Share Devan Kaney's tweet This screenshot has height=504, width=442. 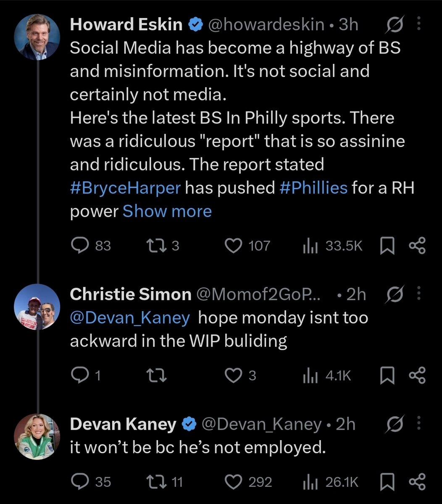tap(417, 481)
